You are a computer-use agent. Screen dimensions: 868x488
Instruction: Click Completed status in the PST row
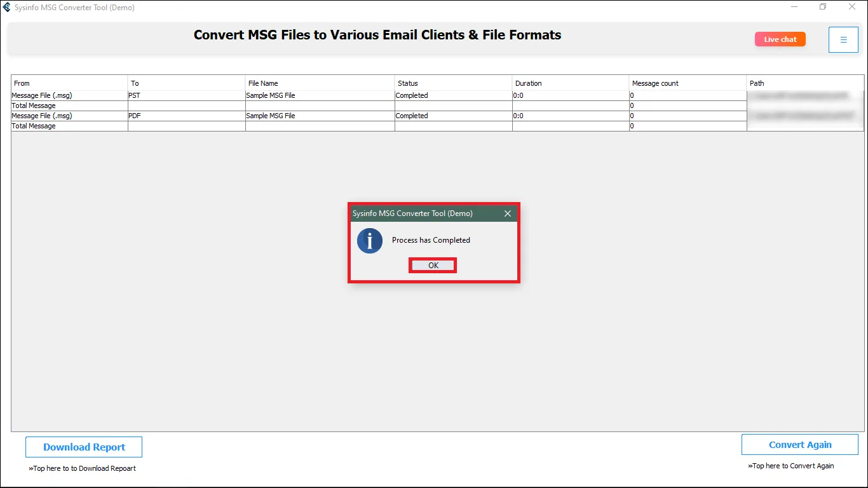(454, 95)
